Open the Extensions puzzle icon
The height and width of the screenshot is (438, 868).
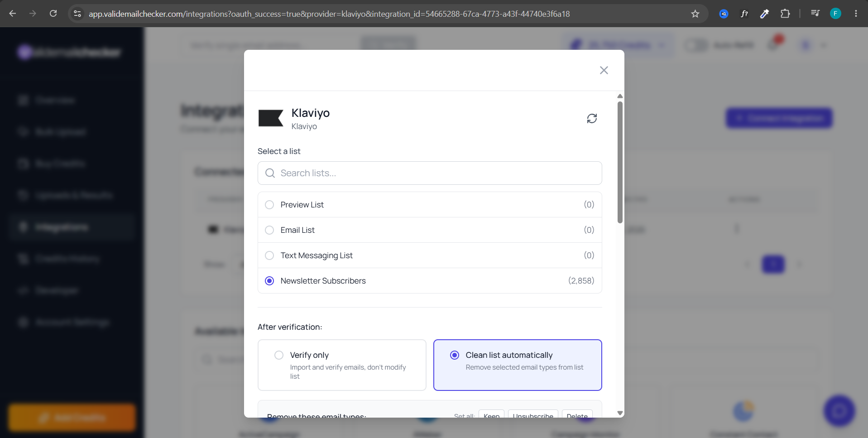coord(785,14)
